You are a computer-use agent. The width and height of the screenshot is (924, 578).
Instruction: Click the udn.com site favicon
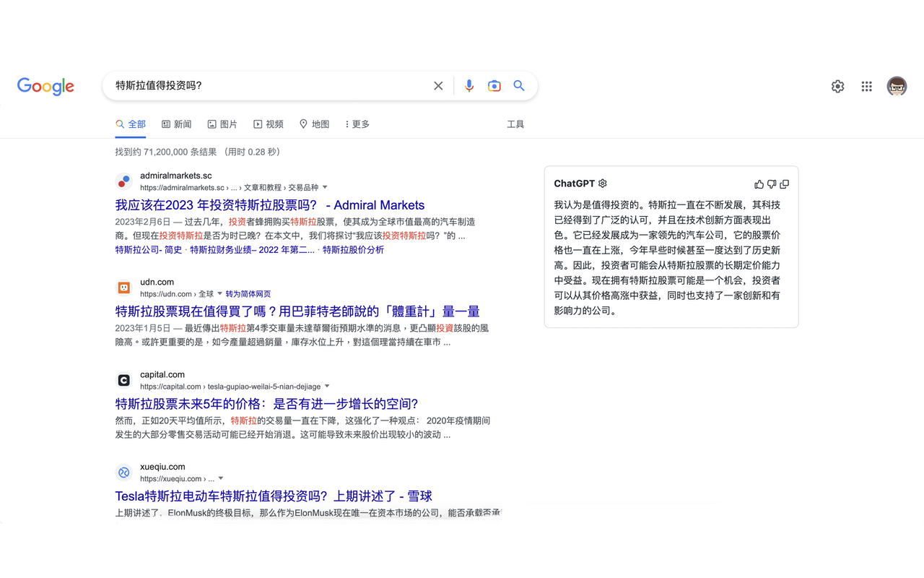tap(124, 288)
